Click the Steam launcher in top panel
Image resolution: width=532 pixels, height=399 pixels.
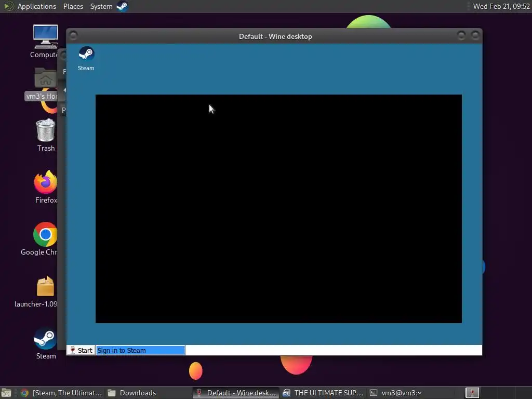[122, 6]
